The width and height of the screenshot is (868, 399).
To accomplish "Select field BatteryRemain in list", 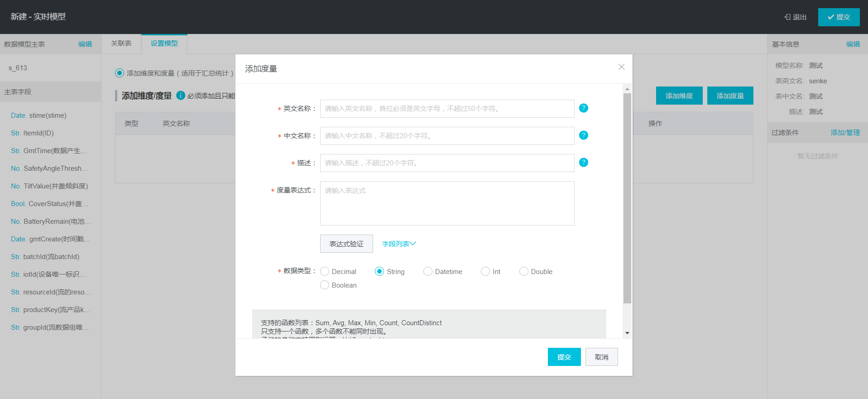I will pyautogui.click(x=50, y=221).
